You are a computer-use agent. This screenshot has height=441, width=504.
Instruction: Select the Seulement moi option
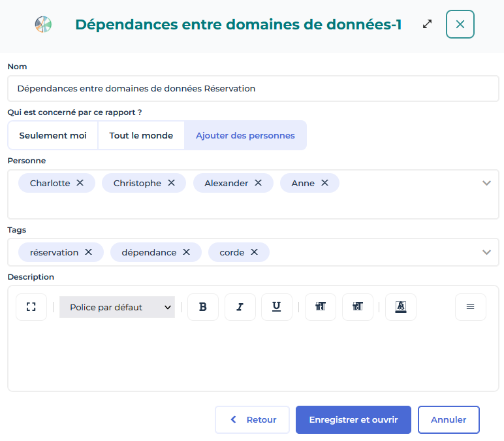tap(53, 136)
